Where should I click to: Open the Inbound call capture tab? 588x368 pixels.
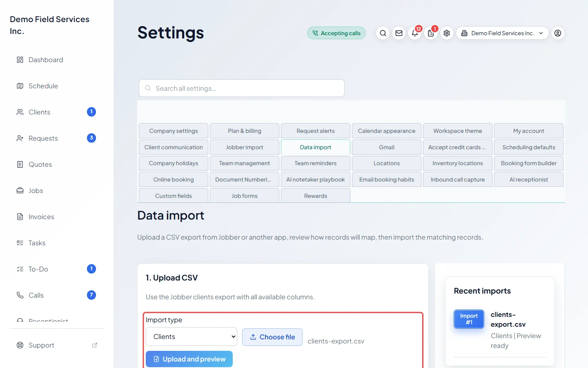[x=458, y=180]
